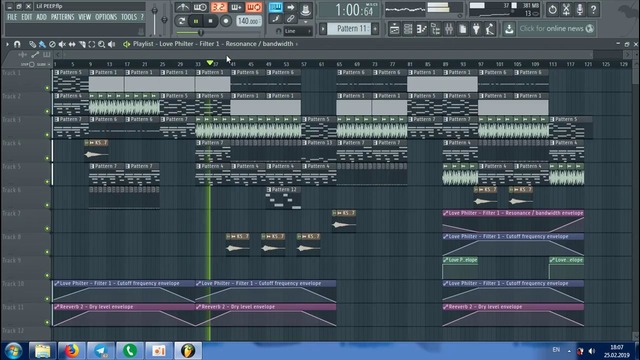This screenshot has width=640, height=360.
Task: Open Pattern 12 clip menu on Track 6
Action: click(269, 190)
